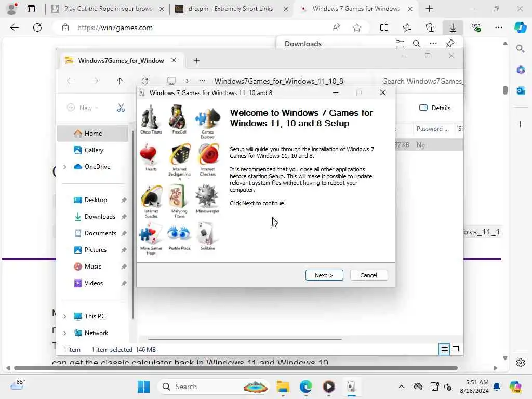Open Edge Settings and more menu
This screenshot has height=399, width=532.
[x=498, y=28]
